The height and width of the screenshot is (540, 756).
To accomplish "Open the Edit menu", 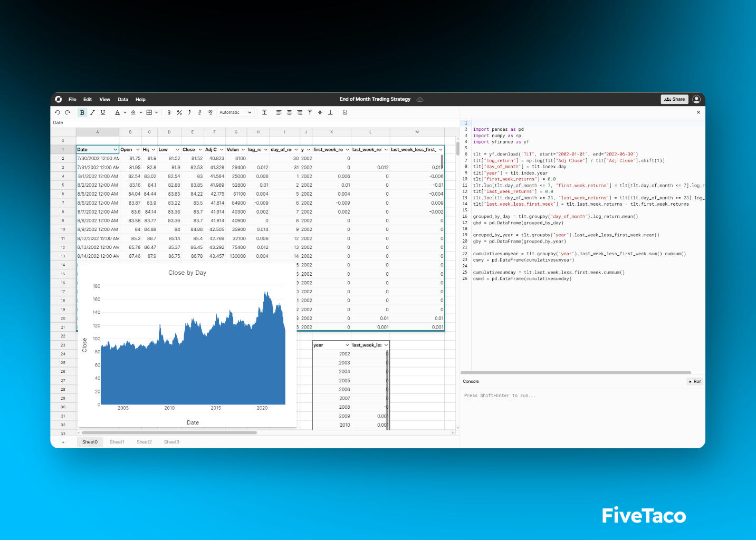I will (x=88, y=99).
